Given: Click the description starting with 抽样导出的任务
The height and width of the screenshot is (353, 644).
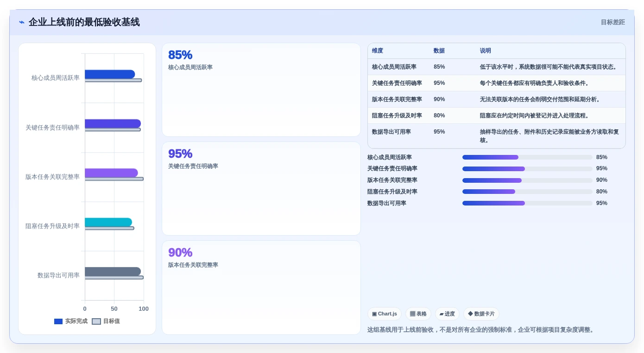Looking at the screenshot, I should (x=549, y=136).
